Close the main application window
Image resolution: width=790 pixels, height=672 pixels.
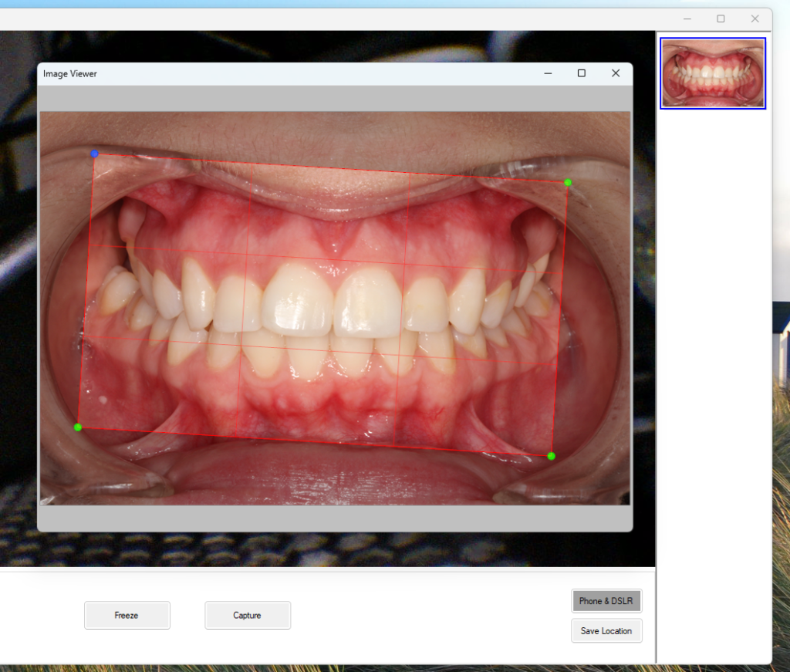pos(755,19)
